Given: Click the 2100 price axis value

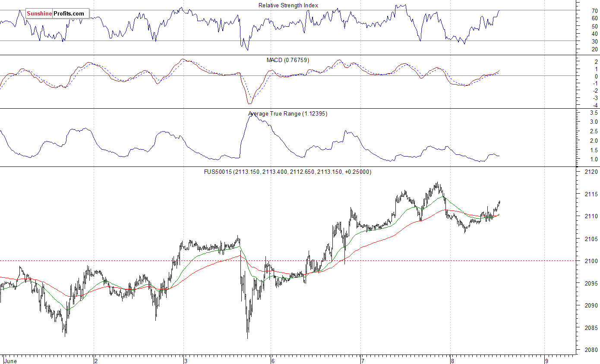Looking at the screenshot, I should [x=591, y=261].
